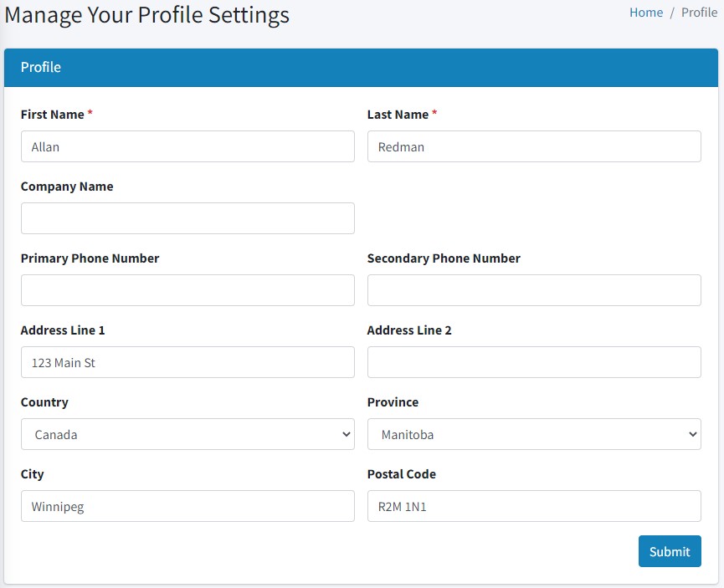Screen dimensions: 724x588
Task: Click the chevron arrow of Province select
Action: point(692,434)
